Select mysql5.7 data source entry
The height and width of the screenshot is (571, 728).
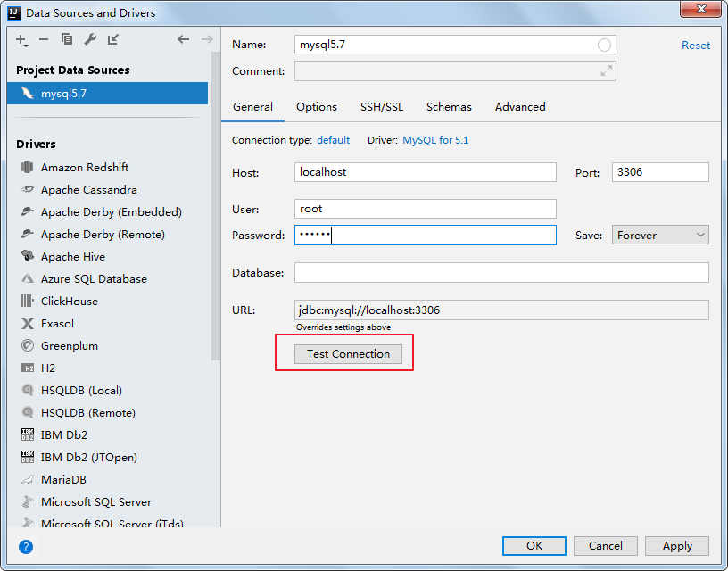107,94
